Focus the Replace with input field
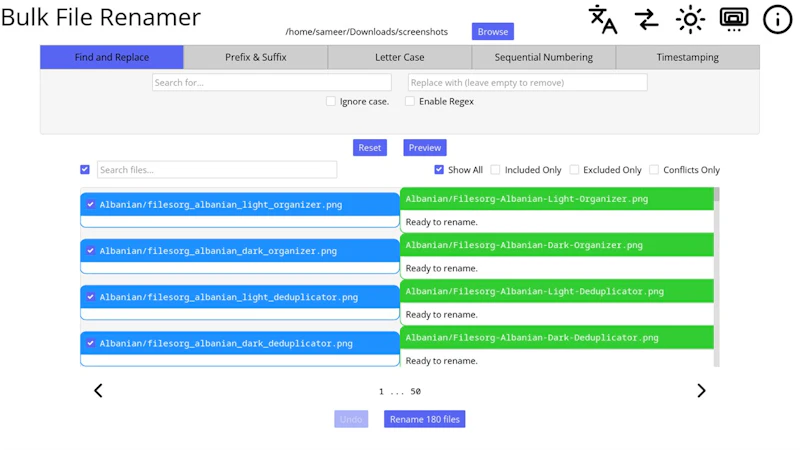The width and height of the screenshot is (800, 450). pyautogui.click(x=528, y=83)
